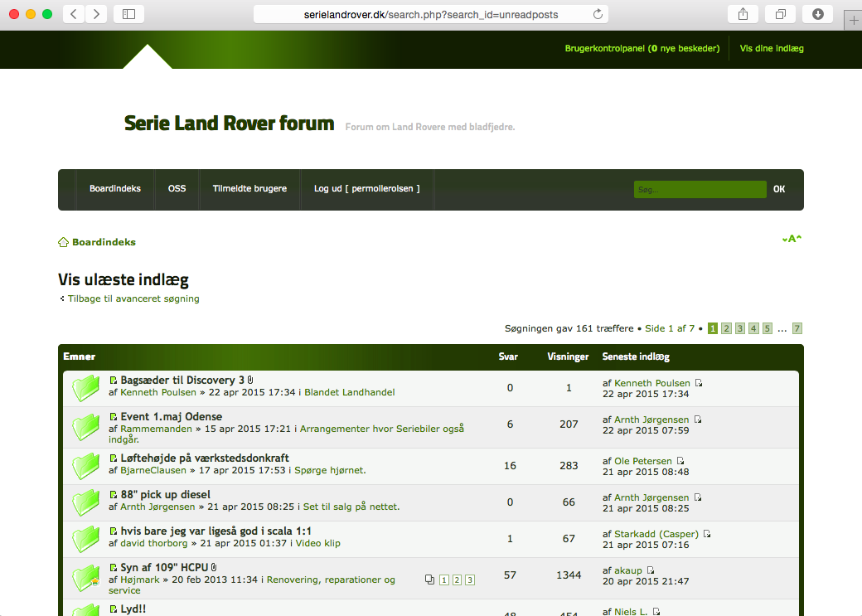Open the Boardindeks menu item
Viewport: 862px width, 616px height.
115,188
